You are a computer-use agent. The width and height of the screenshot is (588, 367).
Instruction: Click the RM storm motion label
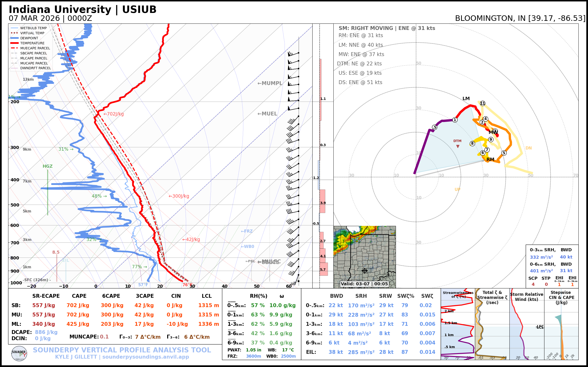[490, 160]
